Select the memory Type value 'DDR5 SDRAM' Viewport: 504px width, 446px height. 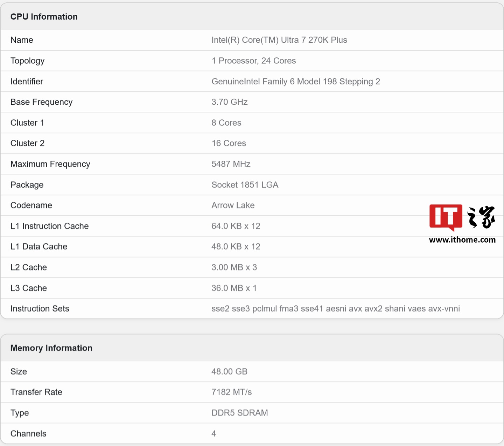coord(240,413)
